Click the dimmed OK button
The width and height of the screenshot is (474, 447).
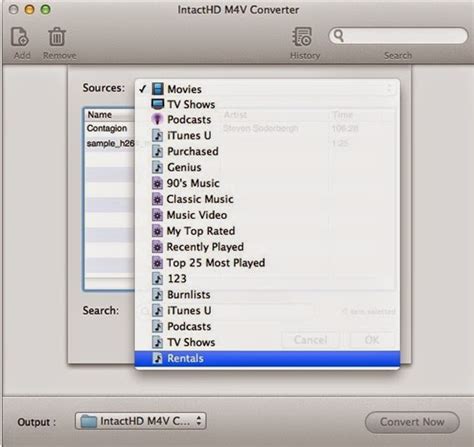372,340
